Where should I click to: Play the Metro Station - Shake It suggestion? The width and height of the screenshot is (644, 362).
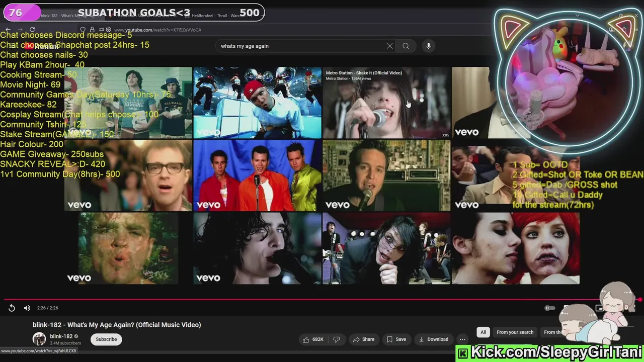coord(386,103)
